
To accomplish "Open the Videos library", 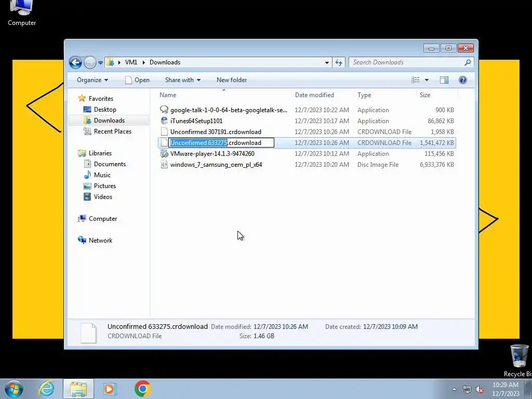I will click(103, 197).
